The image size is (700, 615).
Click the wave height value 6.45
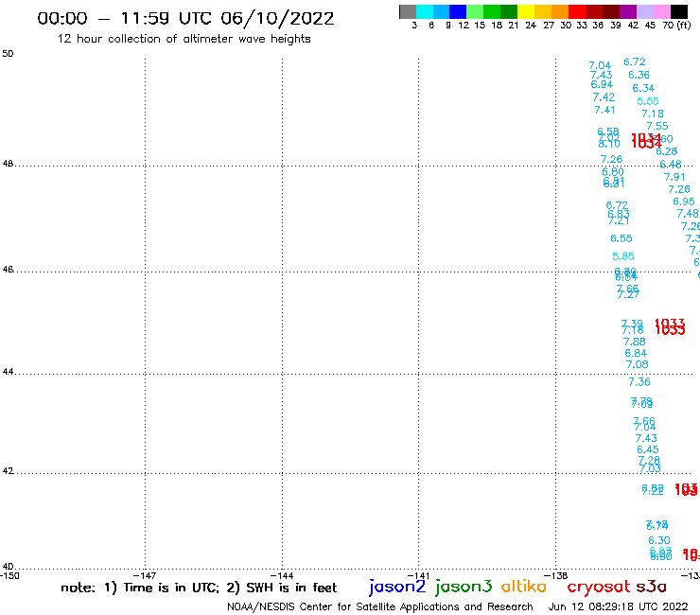pos(648,449)
